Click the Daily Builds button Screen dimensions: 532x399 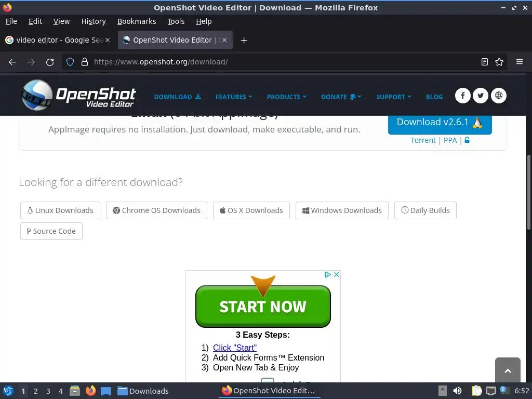pyautogui.click(x=425, y=210)
